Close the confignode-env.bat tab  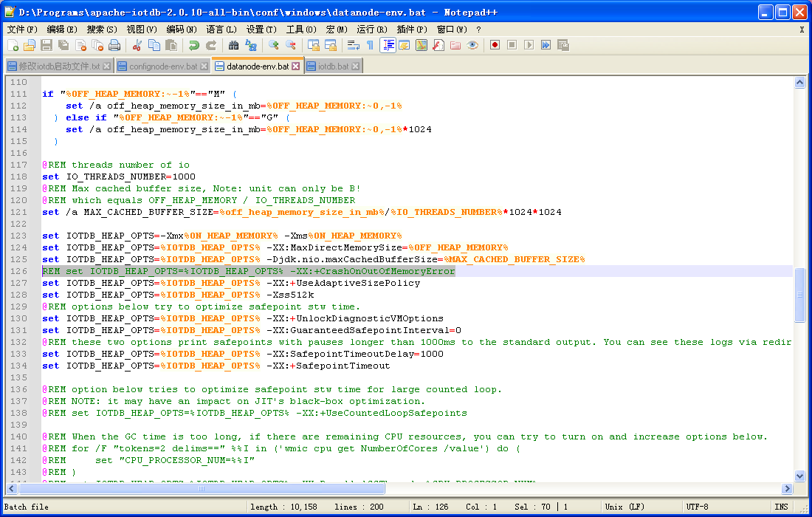pos(204,66)
